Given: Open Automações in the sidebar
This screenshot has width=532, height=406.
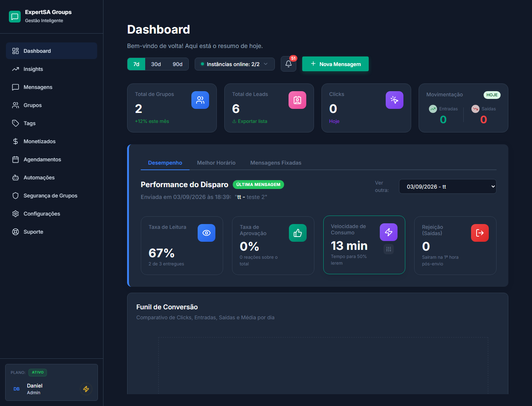Looking at the screenshot, I should pyautogui.click(x=51, y=178).
